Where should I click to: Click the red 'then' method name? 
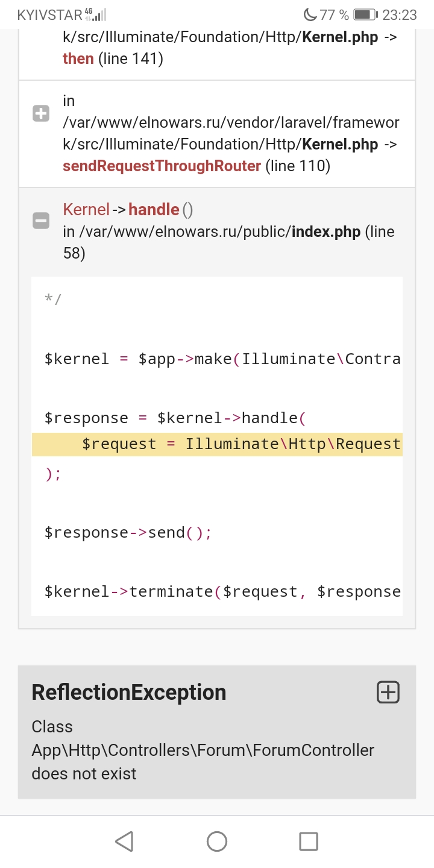click(x=78, y=58)
